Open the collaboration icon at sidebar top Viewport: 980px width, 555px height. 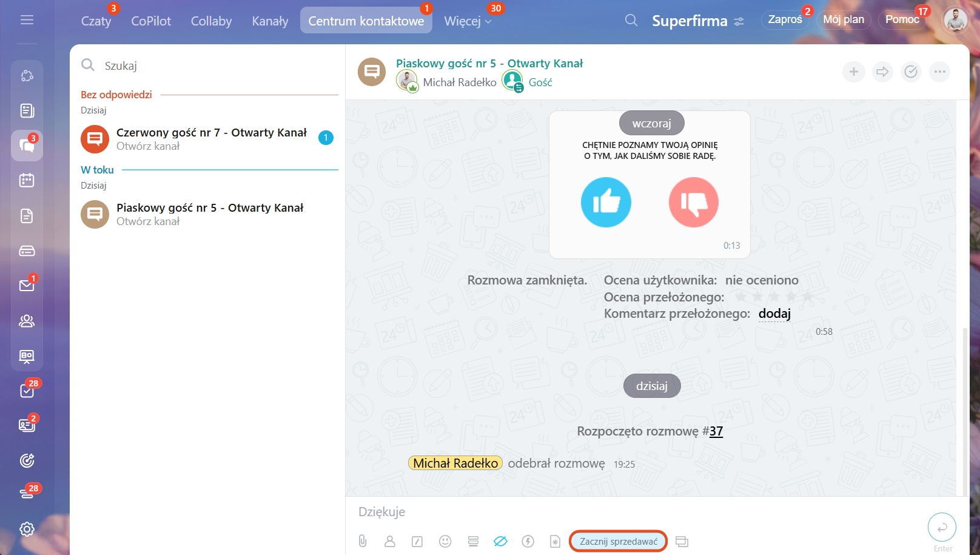click(x=27, y=76)
